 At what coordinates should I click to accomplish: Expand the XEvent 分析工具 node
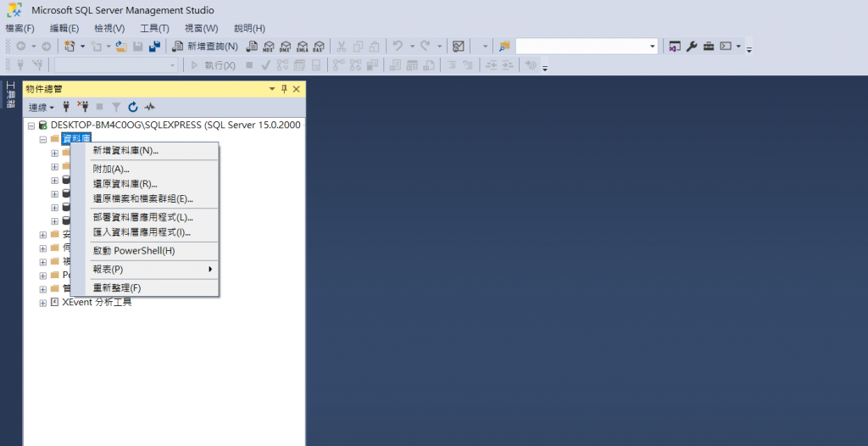[42, 303]
